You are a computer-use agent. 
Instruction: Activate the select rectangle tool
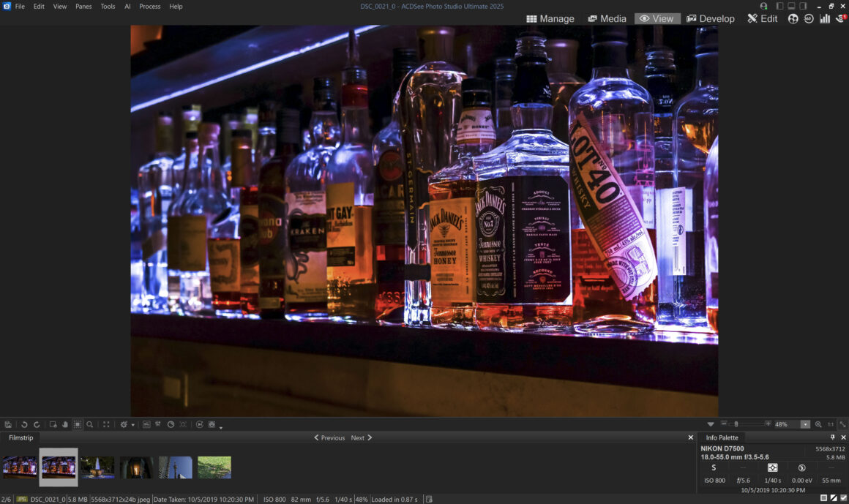[x=78, y=425]
